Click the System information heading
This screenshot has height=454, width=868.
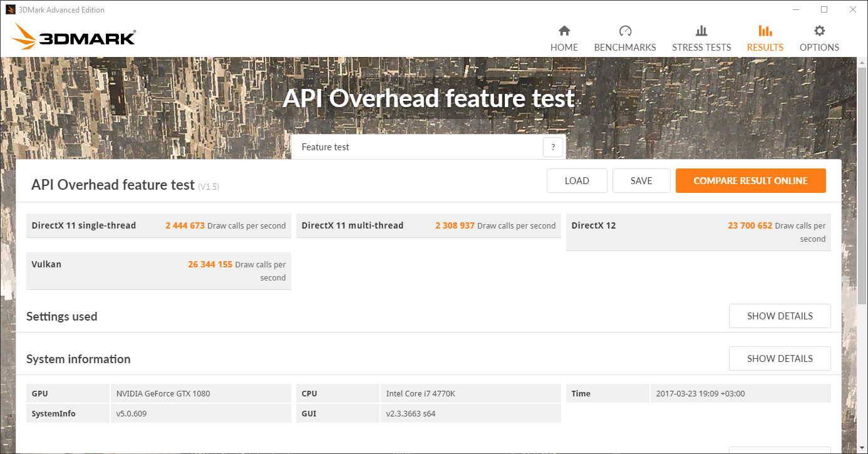78,359
